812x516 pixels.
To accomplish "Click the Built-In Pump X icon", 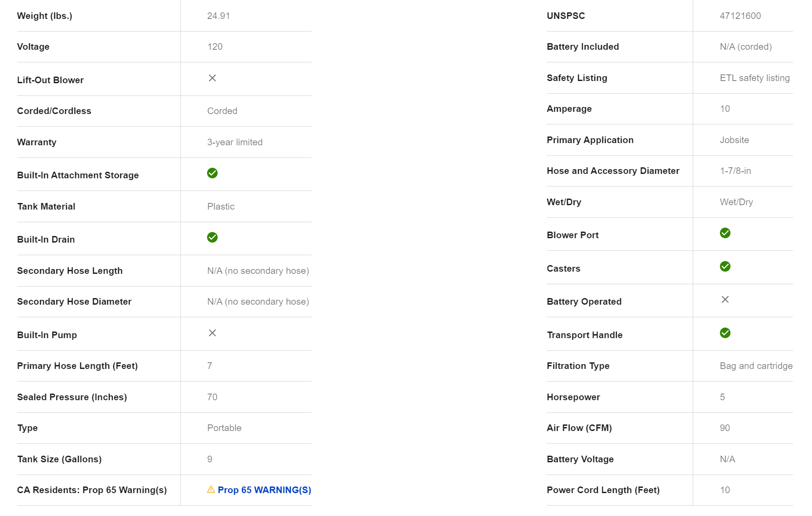I will 212,333.
